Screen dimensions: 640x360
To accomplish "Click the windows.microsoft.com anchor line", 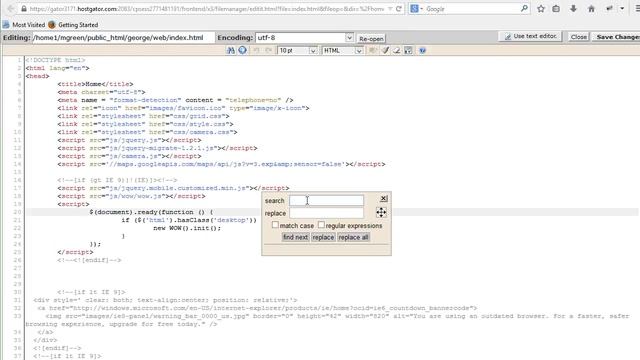I will (257, 308).
